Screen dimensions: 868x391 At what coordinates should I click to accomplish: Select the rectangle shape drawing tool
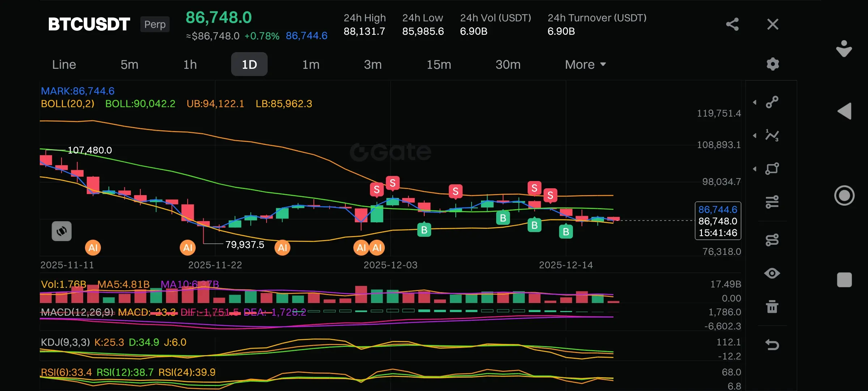tap(772, 169)
